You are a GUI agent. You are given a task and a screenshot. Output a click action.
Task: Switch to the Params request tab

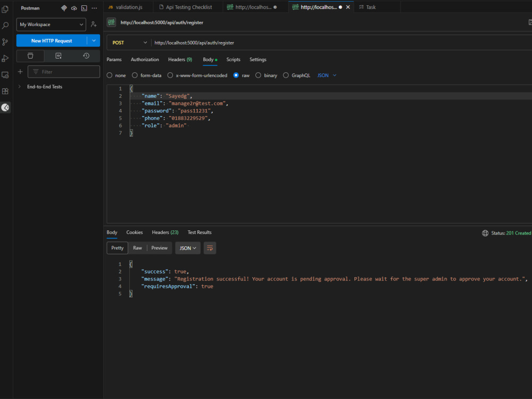[114, 60]
